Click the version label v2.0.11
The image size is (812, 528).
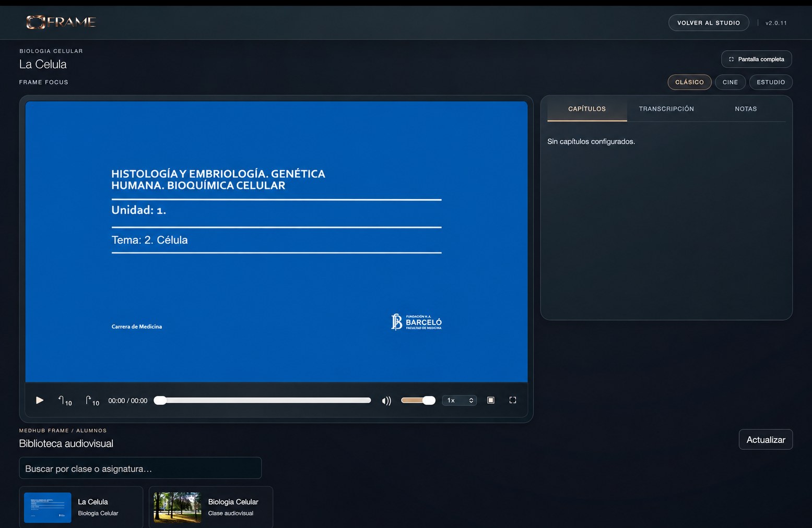pyautogui.click(x=776, y=23)
